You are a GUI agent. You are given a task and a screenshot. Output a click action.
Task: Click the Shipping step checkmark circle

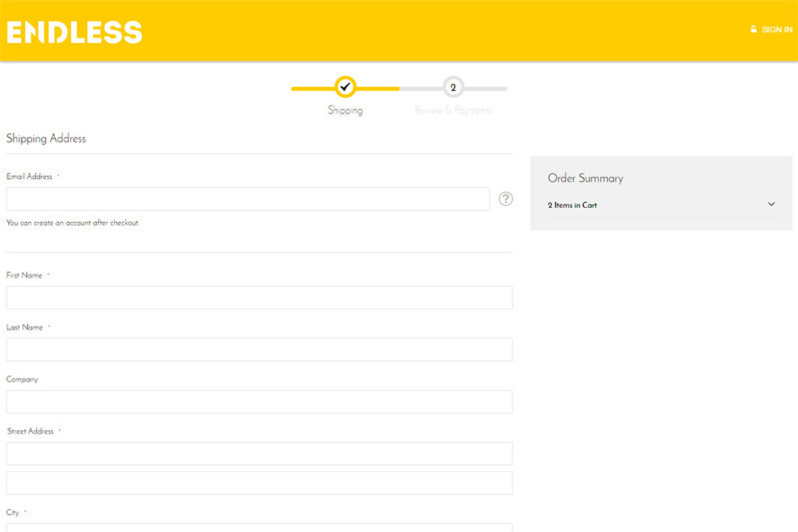pyautogui.click(x=345, y=87)
